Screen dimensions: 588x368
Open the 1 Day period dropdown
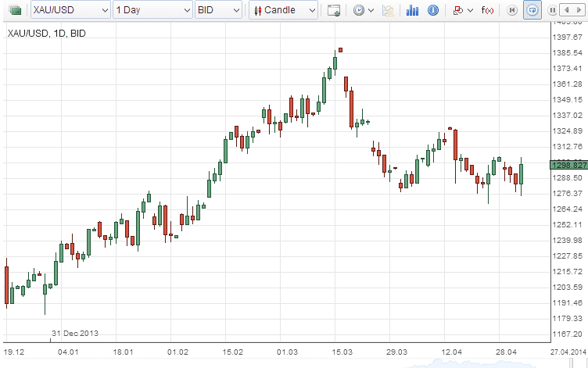pos(152,10)
